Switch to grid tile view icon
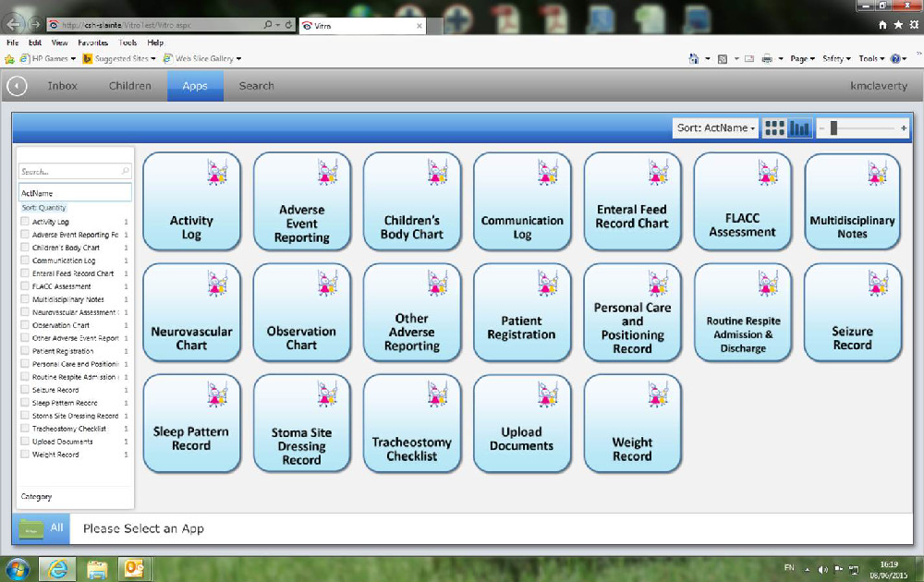924x582 pixels. tap(775, 128)
